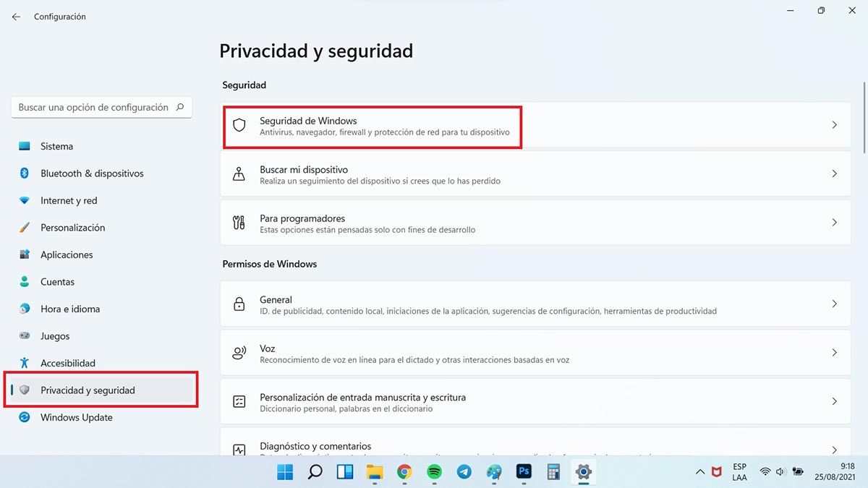Open Spotify from the taskbar
Screen dimensions: 868x488
point(434,472)
